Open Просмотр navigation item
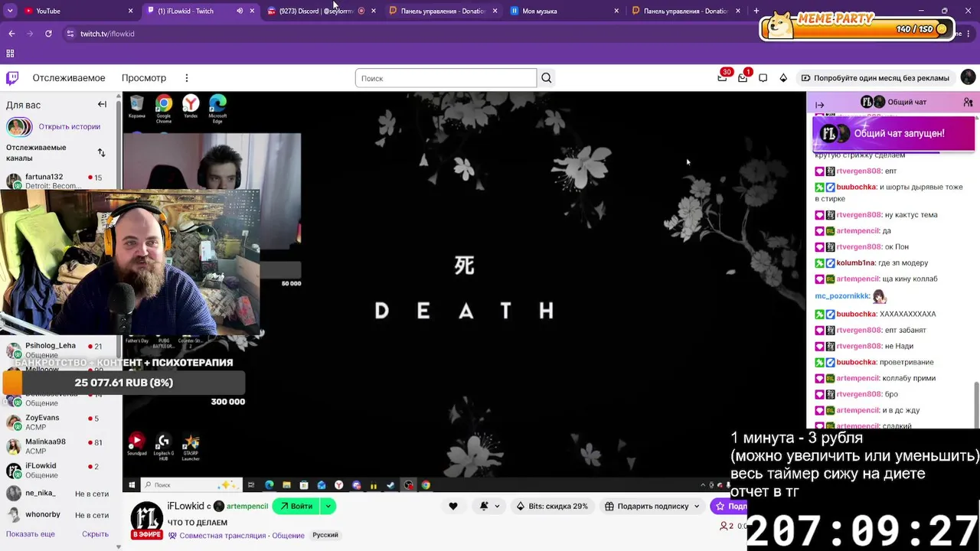The width and height of the screenshot is (980, 551). [144, 78]
